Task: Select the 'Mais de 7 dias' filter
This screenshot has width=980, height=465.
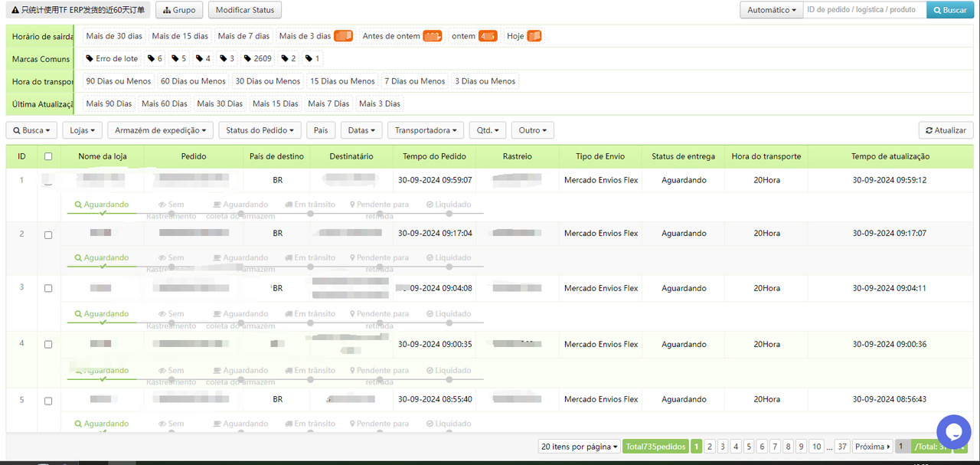Action: 243,36
